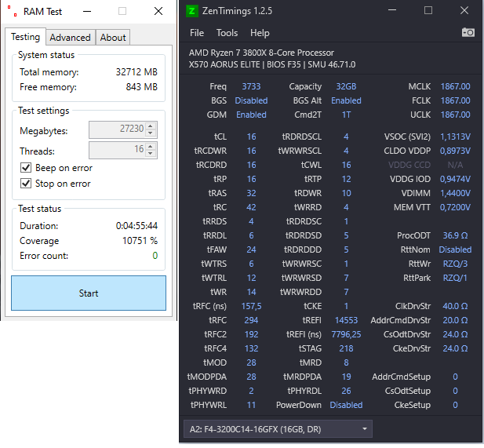Click the ClkDrvStr value 40.0 Ω
Viewport: 484px width, 448px height.
(455, 306)
